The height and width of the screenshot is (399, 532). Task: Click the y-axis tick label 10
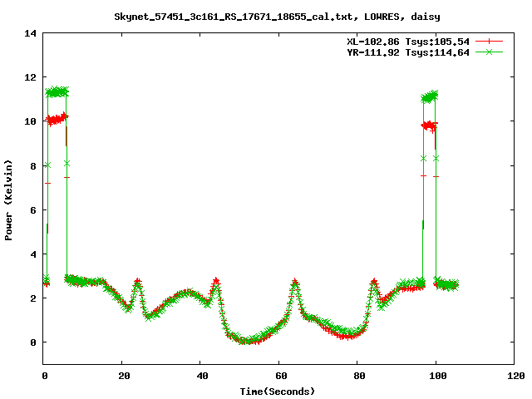31,121
